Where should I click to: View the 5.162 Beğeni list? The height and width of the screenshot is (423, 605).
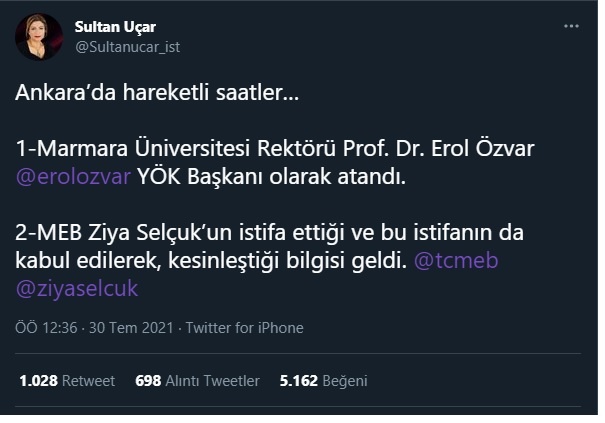point(323,381)
